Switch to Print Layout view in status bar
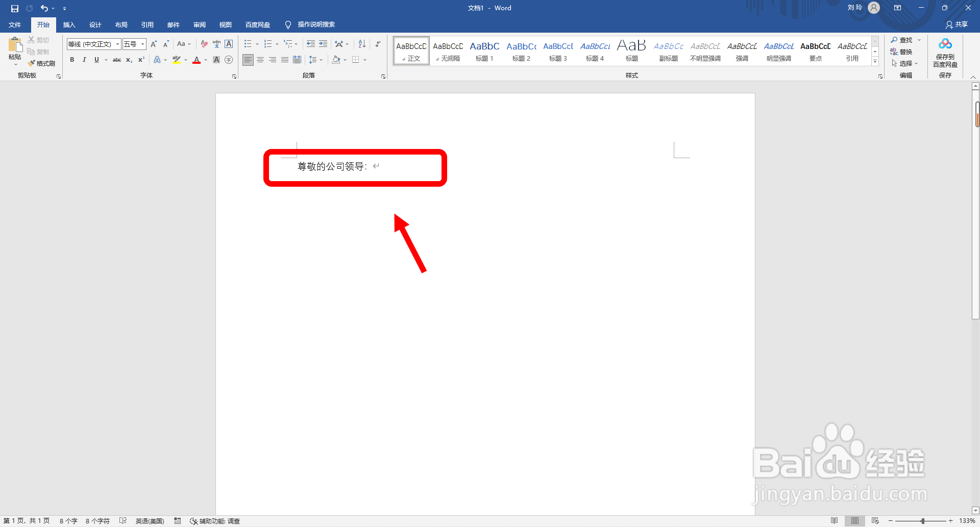 855,521
